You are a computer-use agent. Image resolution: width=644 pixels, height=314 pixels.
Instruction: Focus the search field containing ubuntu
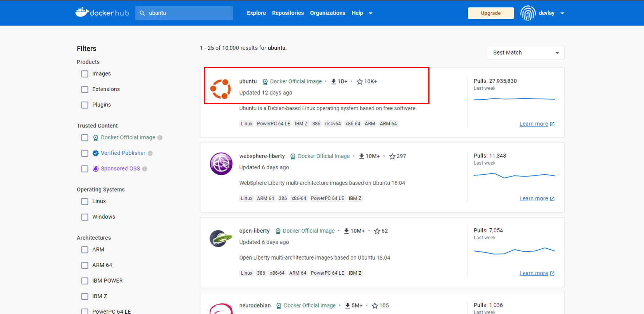(184, 13)
